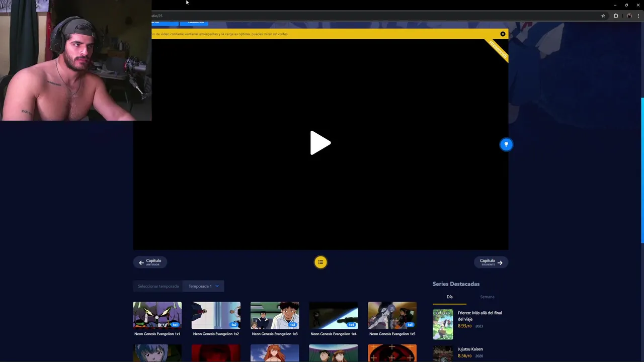Viewport: 644px width, 362px height.
Task: Click the Frieren 8.93/10 rating
Action: click(x=464, y=326)
